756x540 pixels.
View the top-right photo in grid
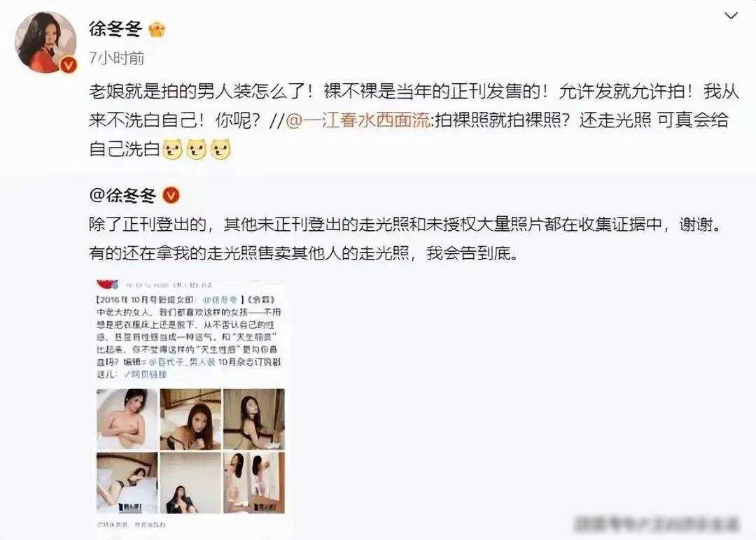tap(254, 419)
